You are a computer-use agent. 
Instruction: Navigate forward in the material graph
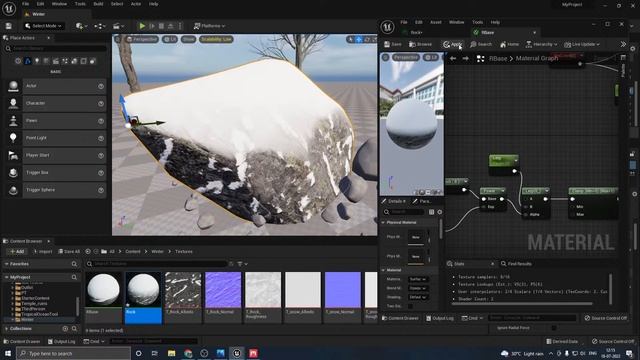pos(465,58)
